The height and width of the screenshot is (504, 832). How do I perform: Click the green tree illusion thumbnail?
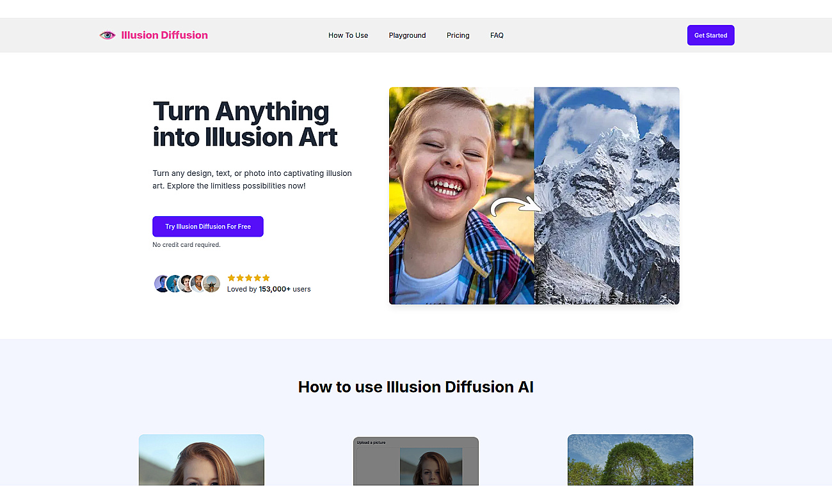pyautogui.click(x=630, y=460)
